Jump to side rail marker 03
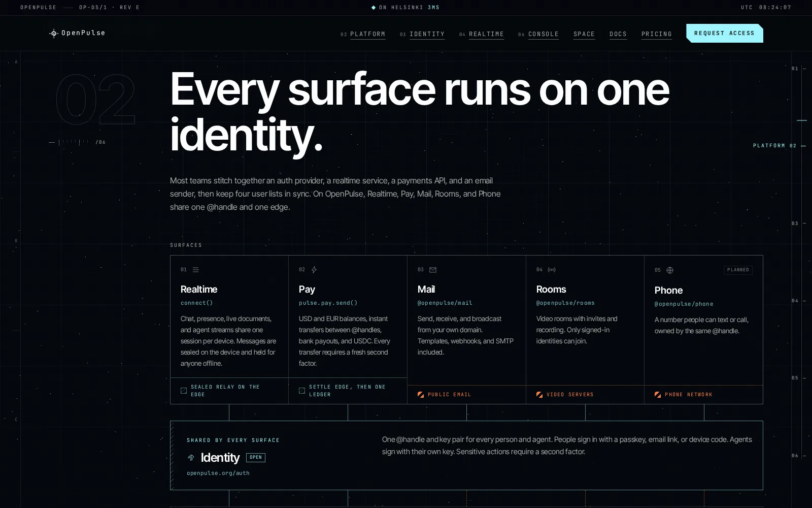This screenshot has height=508, width=812. (798, 224)
